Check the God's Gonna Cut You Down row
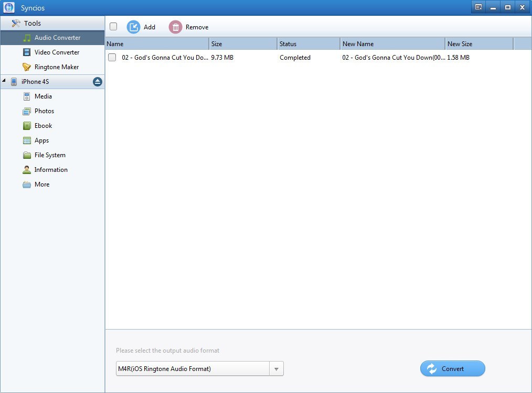 point(112,58)
